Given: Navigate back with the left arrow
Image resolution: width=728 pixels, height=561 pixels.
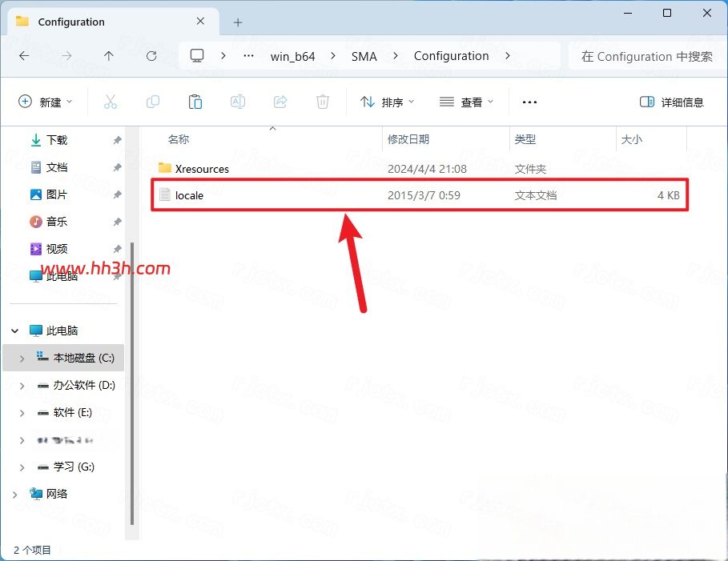Looking at the screenshot, I should click(x=24, y=56).
